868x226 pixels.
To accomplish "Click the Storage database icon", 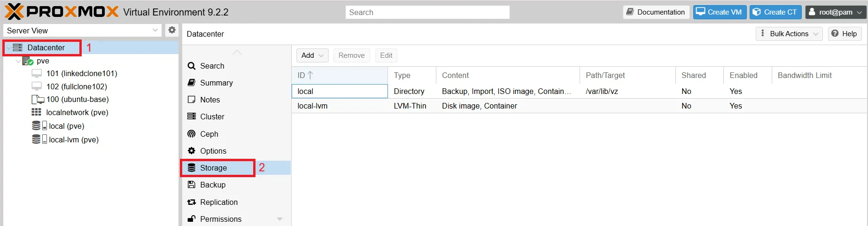I will tap(192, 168).
